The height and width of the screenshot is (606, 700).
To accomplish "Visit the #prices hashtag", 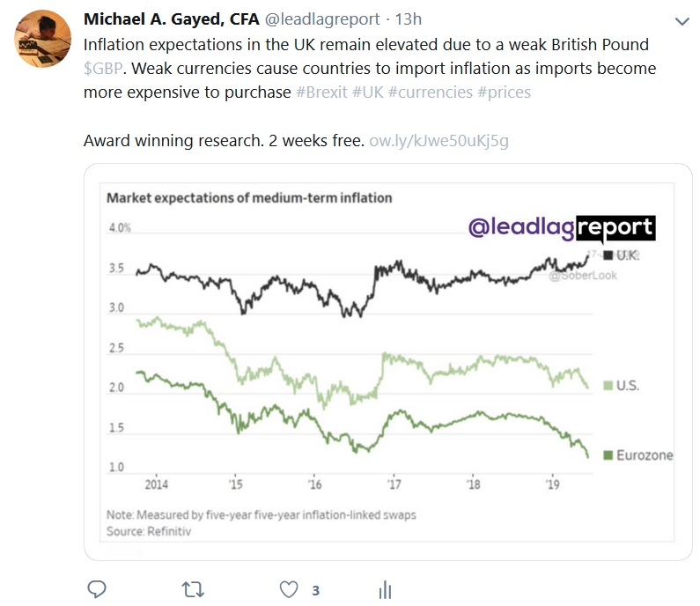I will point(504,92).
